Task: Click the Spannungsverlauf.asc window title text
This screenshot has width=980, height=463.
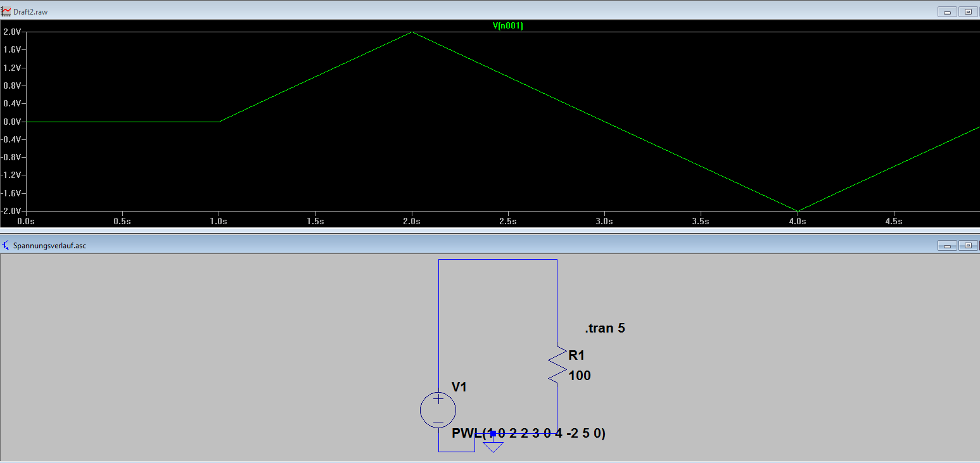Action: 49,246
